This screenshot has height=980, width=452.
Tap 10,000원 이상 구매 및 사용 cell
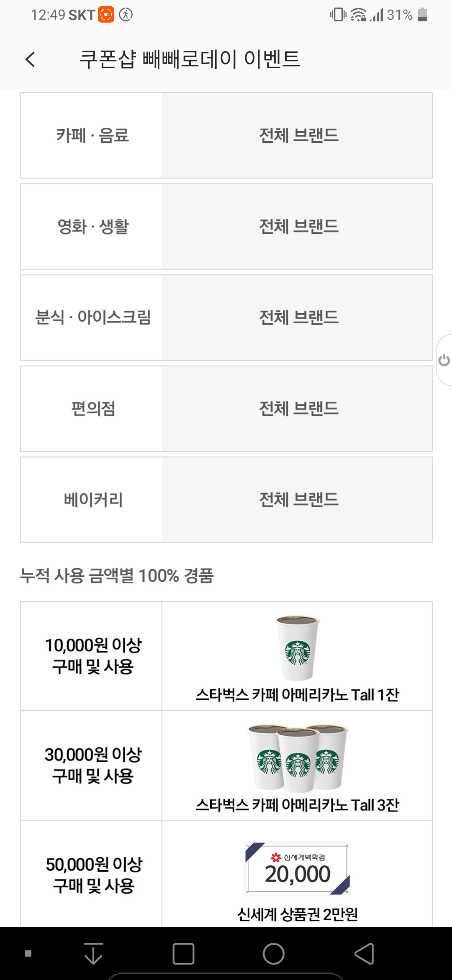click(x=92, y=656)
